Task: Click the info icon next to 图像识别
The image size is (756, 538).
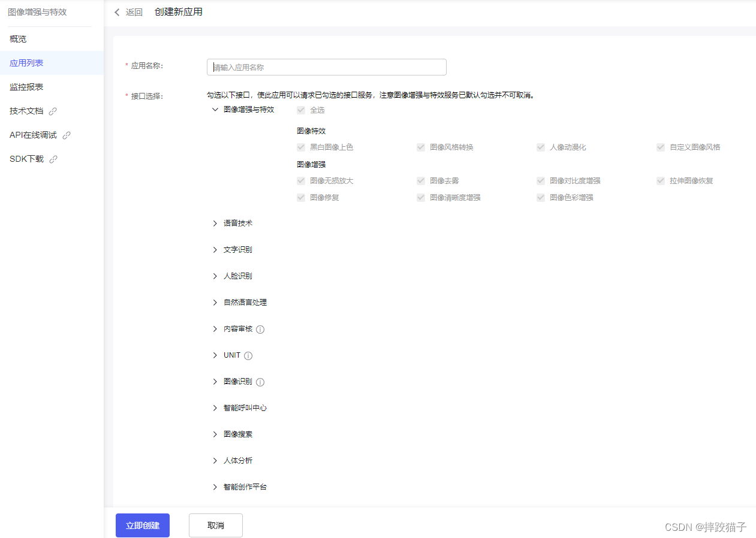Action: coord(260,382)
